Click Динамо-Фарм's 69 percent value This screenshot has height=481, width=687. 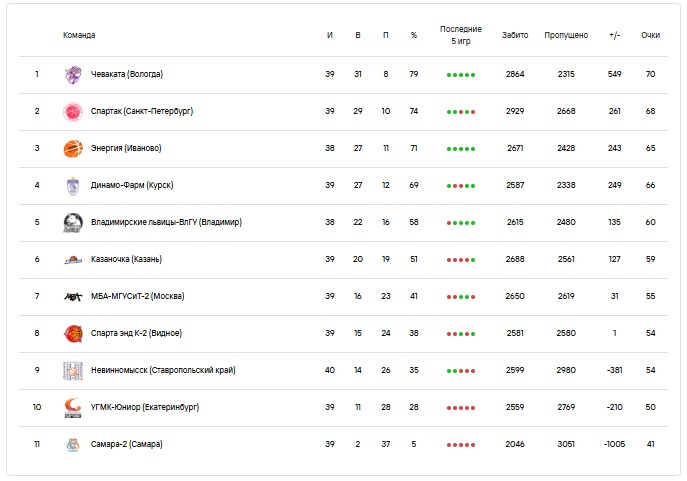coord(414,185)
